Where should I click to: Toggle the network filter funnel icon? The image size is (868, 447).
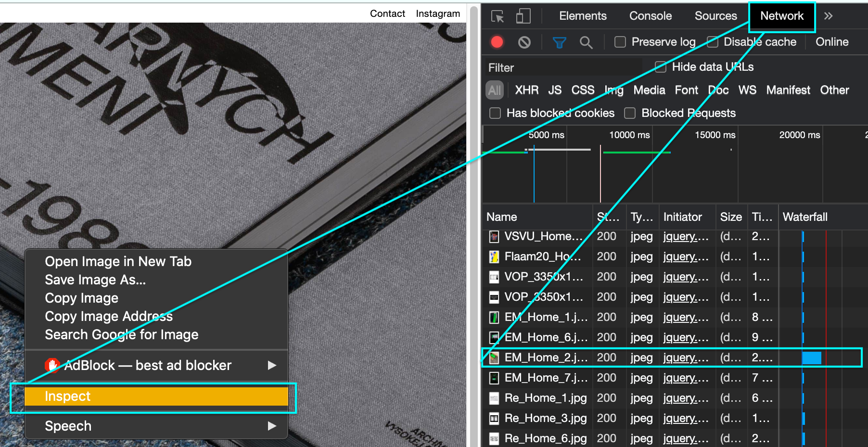tap(559, 42)
